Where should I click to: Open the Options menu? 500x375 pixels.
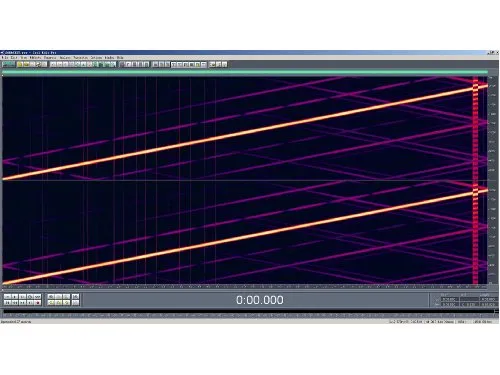tap(96, 57)
